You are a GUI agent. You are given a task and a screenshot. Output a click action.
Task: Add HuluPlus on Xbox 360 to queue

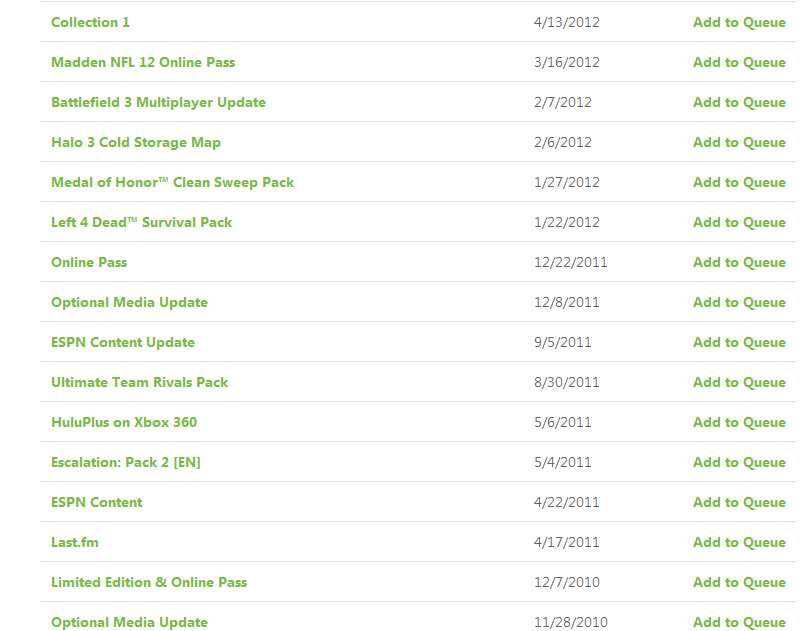pos(739,422)
